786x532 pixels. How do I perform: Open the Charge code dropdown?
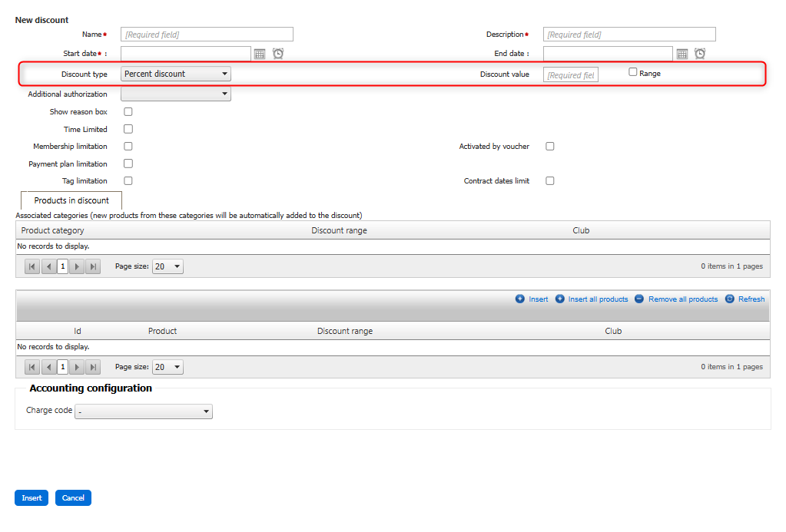point(144,411)
